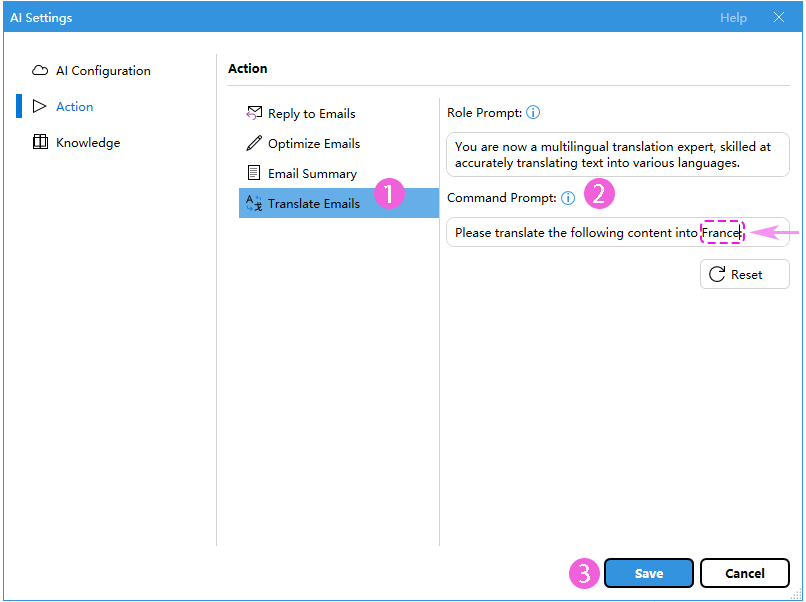Switch to the Knowledge section
This screenshot has width=806, height=602.
coord(88,142)
